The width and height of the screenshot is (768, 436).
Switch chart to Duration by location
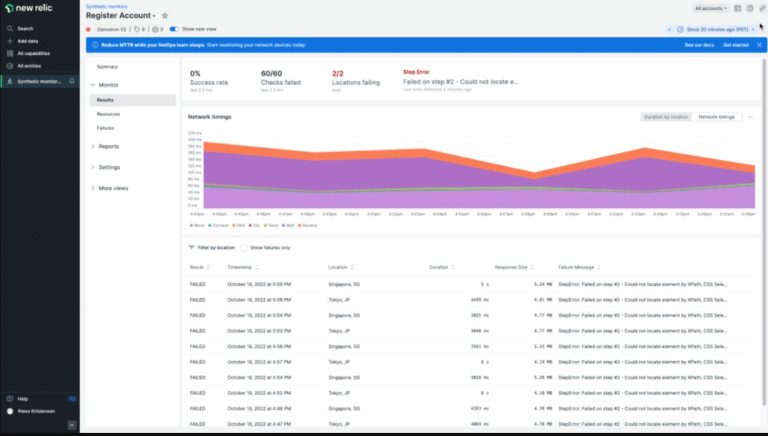(x=666, y=117)
